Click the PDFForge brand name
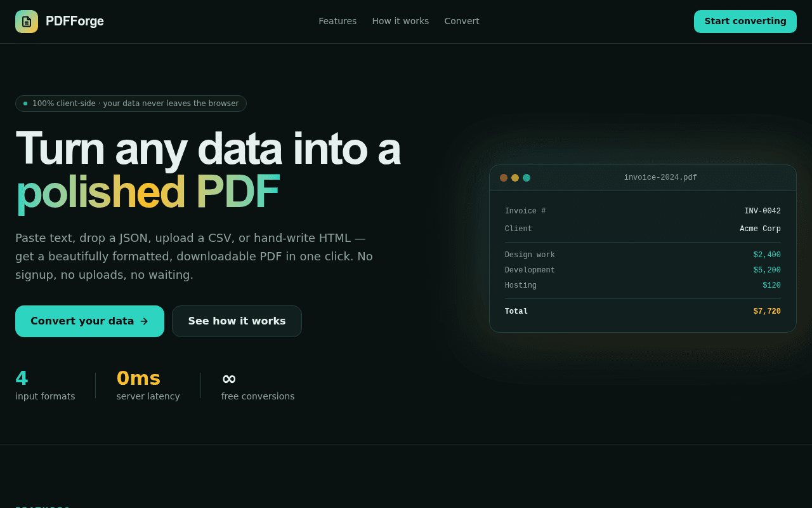 pos(75,22)
